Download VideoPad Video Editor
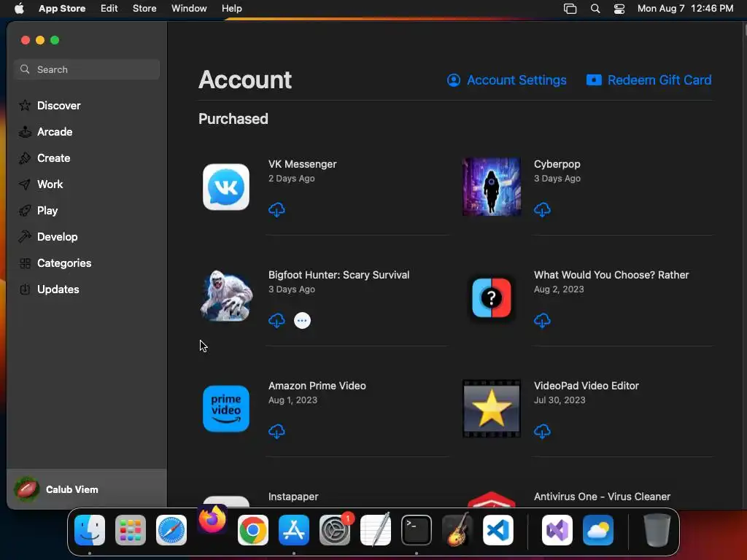 pyautogui.click(x=542, y=432)
